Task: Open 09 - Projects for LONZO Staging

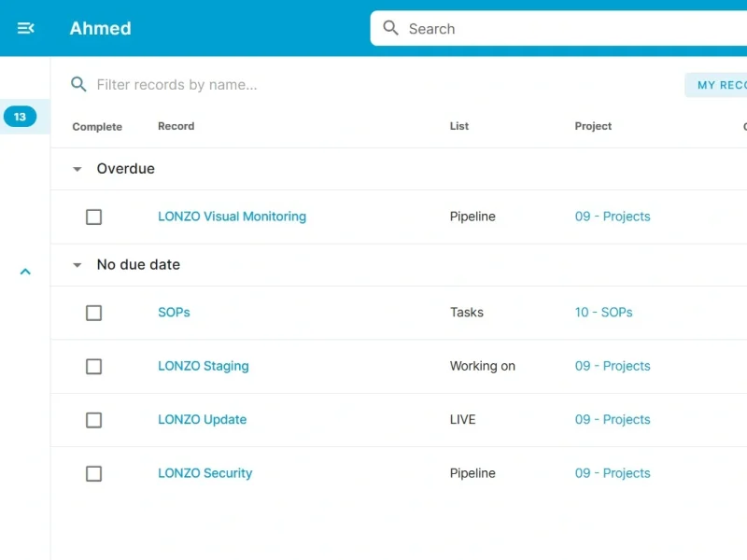Action: click(613, 366)
